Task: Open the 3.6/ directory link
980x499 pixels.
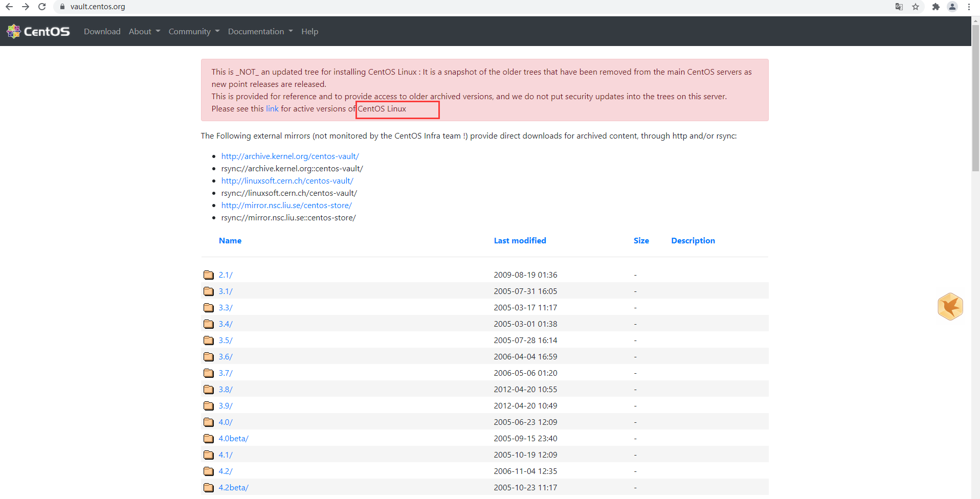Action: tap(226, 357)
